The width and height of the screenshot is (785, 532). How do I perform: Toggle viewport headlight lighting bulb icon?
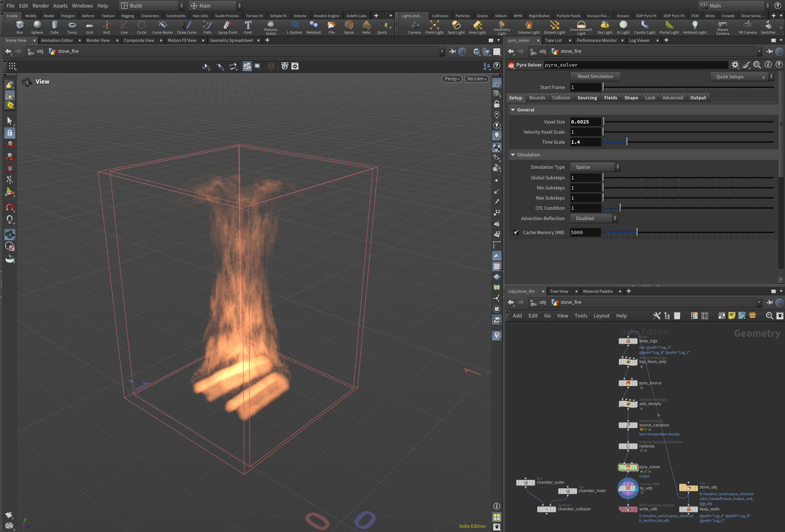click(x=496, y=135)
